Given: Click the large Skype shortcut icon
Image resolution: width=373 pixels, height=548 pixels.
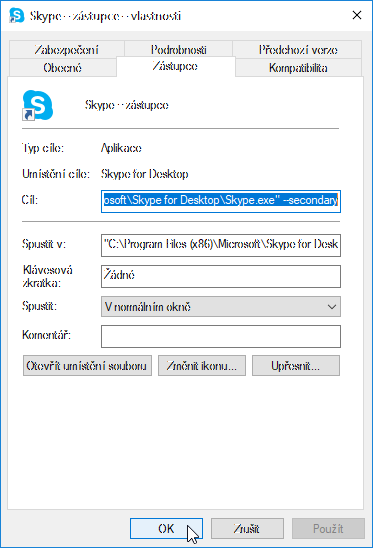Looking at the screenshot, I should [38, 105].
